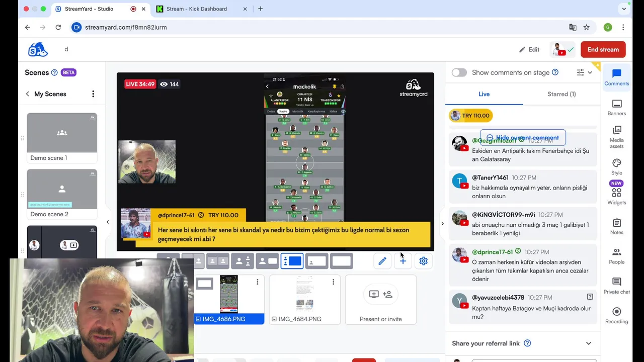This screenshot has width=644, height=362.
Task: Open IMG_4684.PNG three-dot menu
Action: click(x=333, y=282)
